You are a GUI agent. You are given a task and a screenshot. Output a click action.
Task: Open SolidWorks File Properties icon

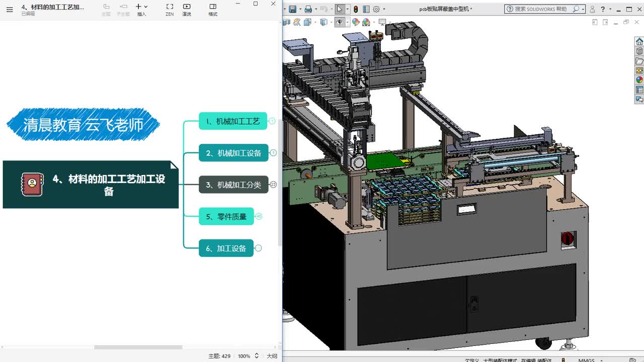(x=366, y=9)
